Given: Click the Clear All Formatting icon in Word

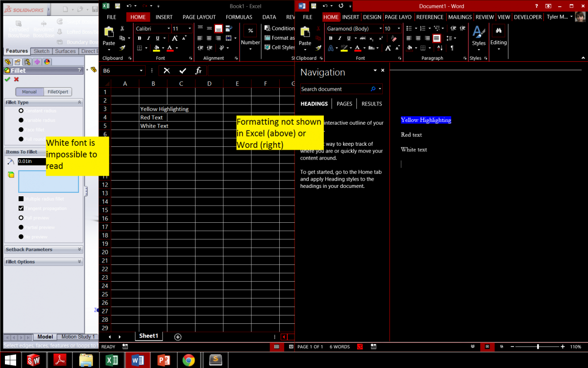Looking at the screenshot, I should point(394,38).
